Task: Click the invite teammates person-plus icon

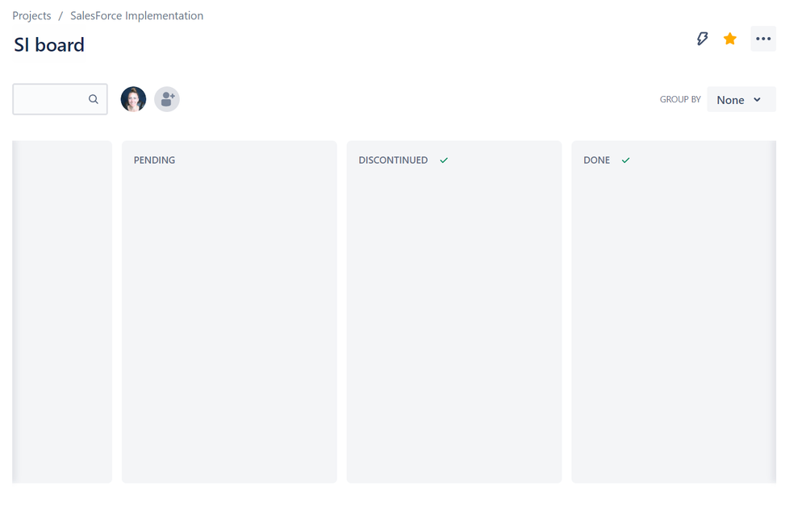Action: (167, 98)
